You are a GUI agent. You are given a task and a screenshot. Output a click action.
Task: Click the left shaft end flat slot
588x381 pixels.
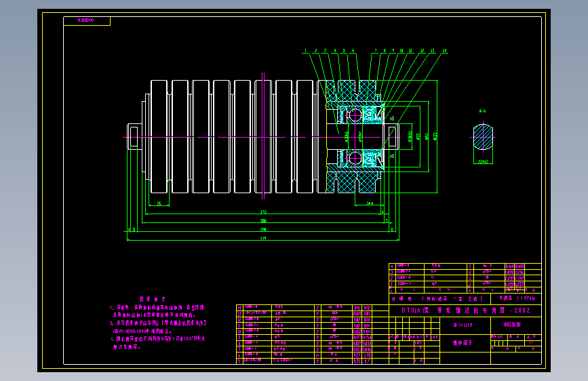click(134, 137)
